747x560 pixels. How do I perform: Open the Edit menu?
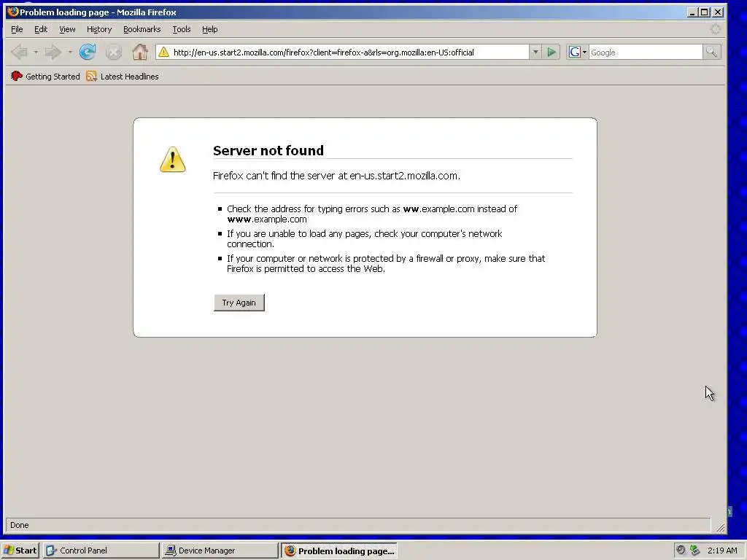(x=41, y=29)
